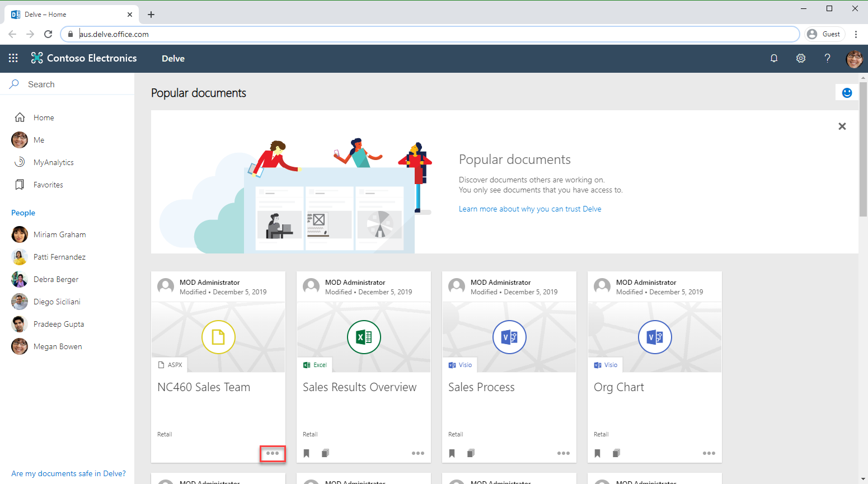Bookmark Sales Results Overview as favorite
Screen dimensions: 868x484
307,453
